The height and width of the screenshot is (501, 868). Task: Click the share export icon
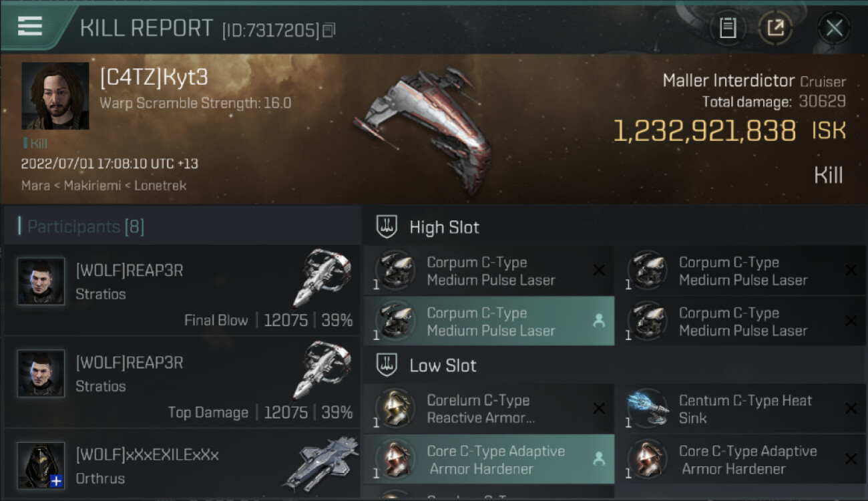(775, 28)
